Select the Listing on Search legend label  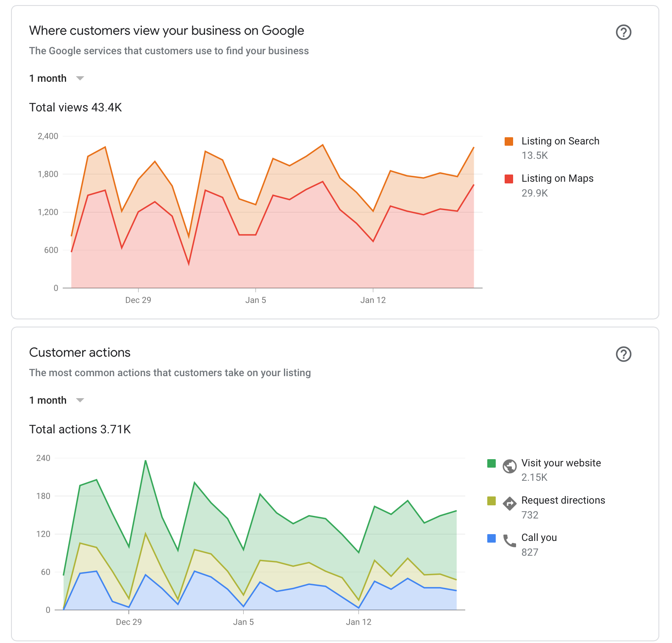560,141
